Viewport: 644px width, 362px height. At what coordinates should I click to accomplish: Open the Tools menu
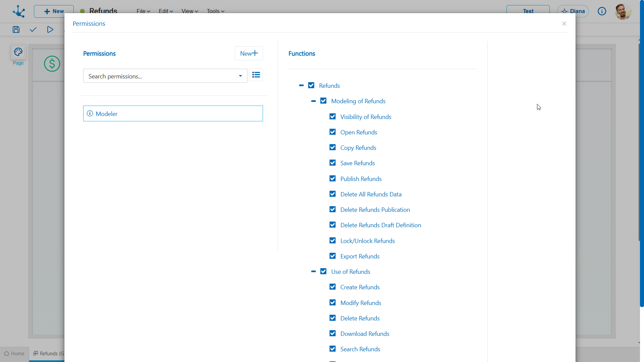(x=215, y=11)
